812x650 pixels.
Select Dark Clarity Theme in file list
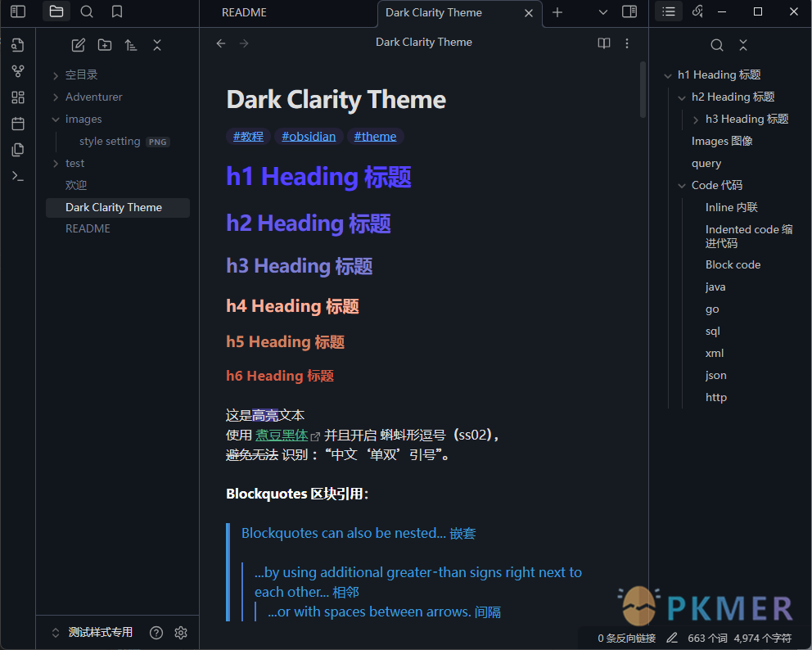coord(118,208)
